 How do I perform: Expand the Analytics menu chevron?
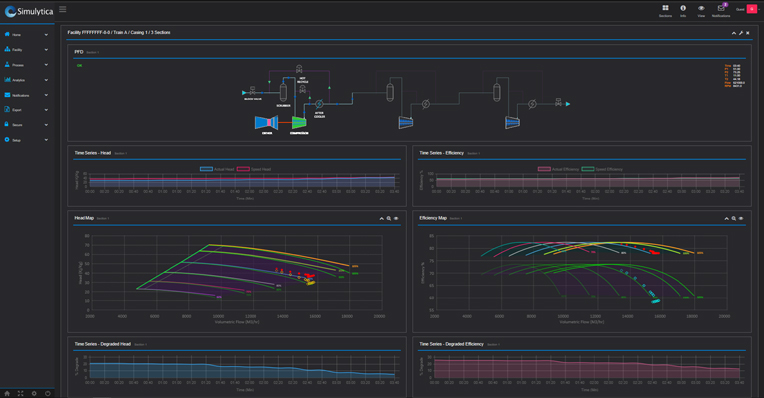click(46, 80)
